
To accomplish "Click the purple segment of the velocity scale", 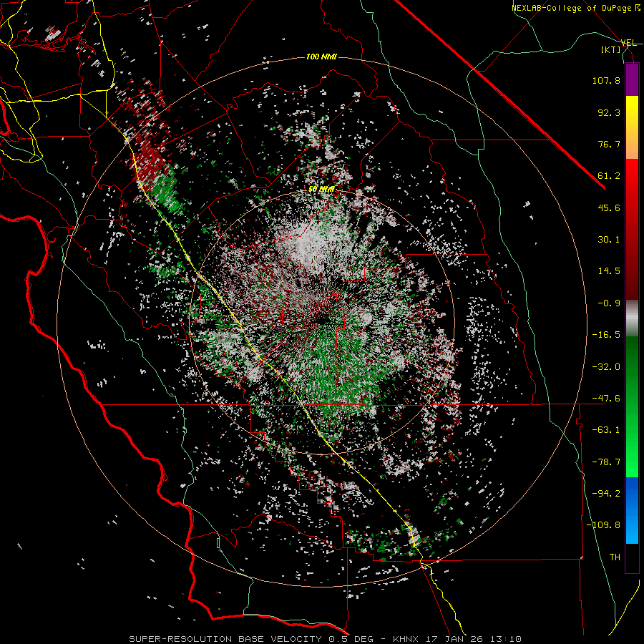I will (632, 79).
